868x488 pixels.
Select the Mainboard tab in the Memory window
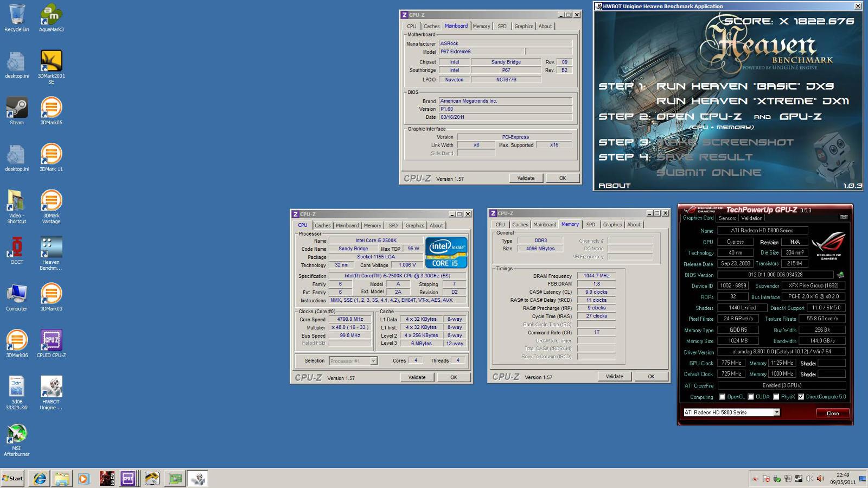click(x=545, y=225)
